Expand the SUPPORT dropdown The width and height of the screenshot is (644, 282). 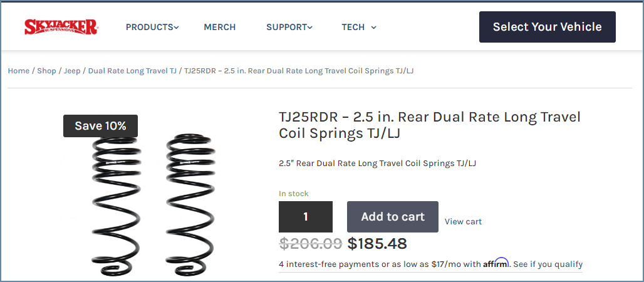(289, 27)
